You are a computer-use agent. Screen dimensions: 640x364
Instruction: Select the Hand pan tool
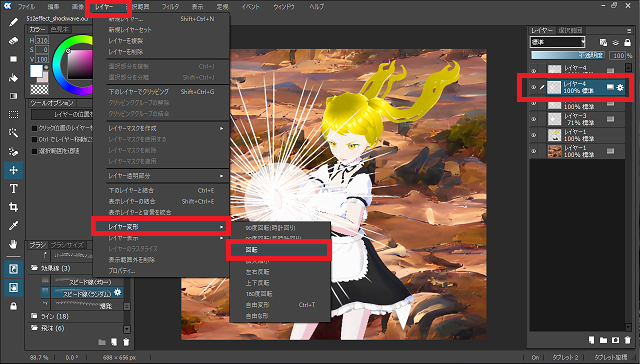point(13,244)
